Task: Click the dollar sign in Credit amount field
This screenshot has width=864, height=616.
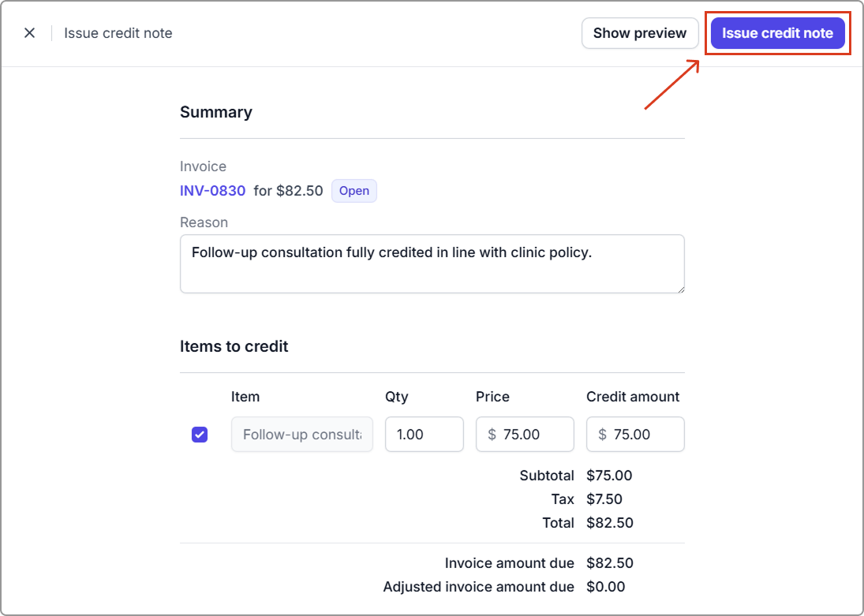Action: coord(603,435)
